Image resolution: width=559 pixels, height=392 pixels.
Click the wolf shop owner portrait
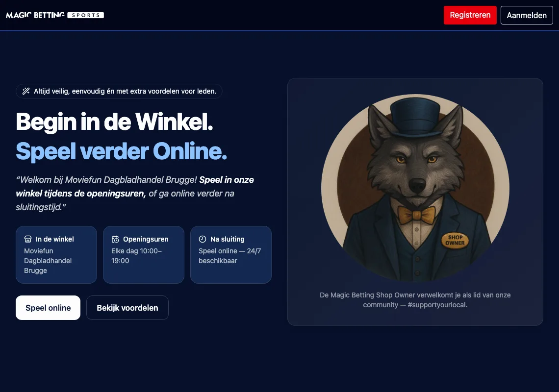point(415,188)
